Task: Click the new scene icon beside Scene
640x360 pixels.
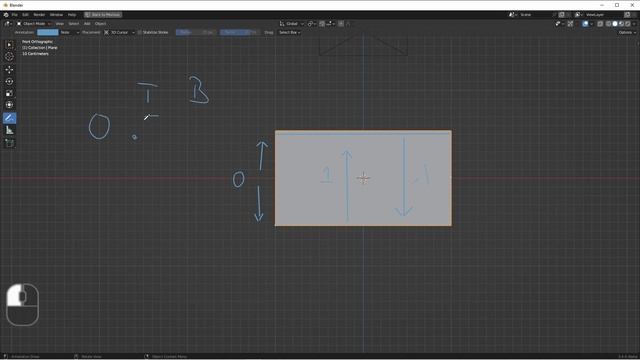Action: 562,15
